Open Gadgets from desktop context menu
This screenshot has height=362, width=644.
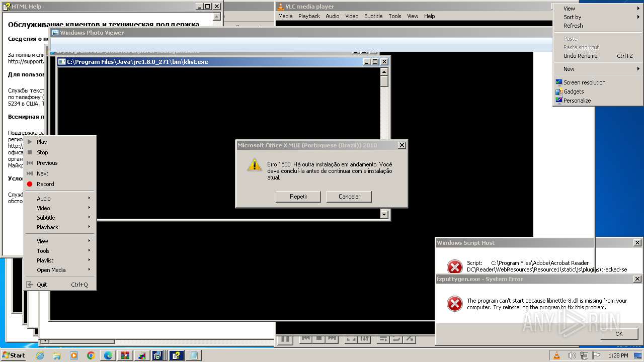tap(598, 92)
